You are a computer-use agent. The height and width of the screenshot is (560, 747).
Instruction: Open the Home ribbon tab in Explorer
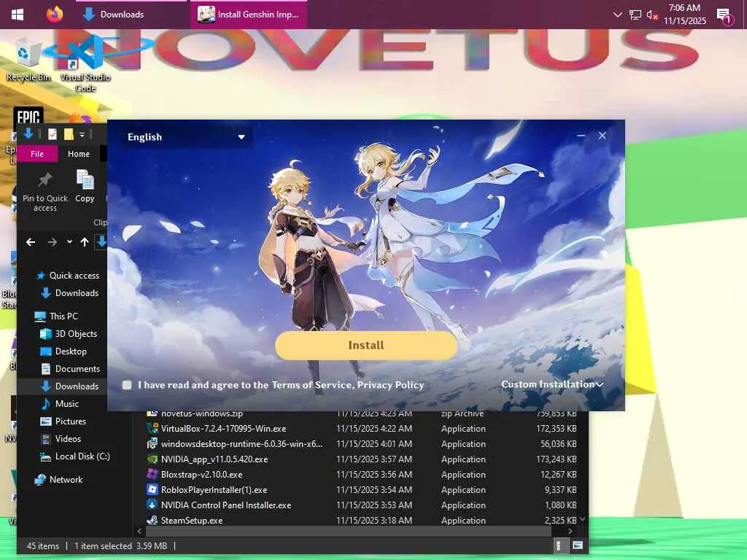click(x=79, y=154)
